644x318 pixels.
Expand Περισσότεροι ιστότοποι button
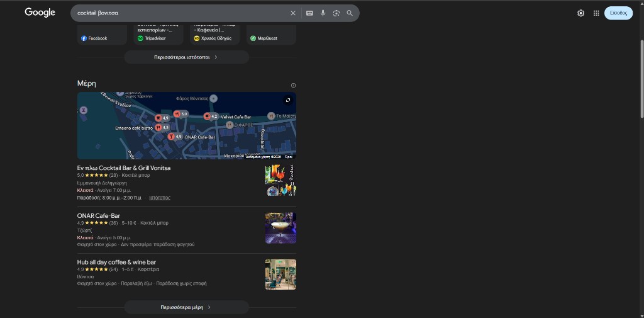click(186, 57)
